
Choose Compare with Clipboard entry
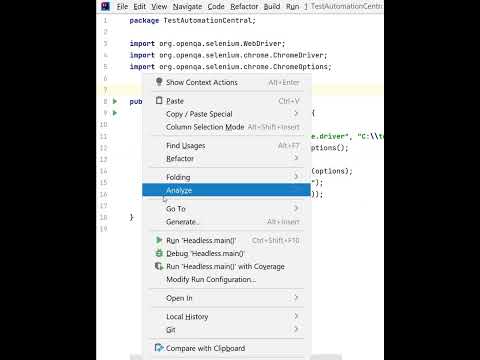pyautogui.click(x=227, y=348)
